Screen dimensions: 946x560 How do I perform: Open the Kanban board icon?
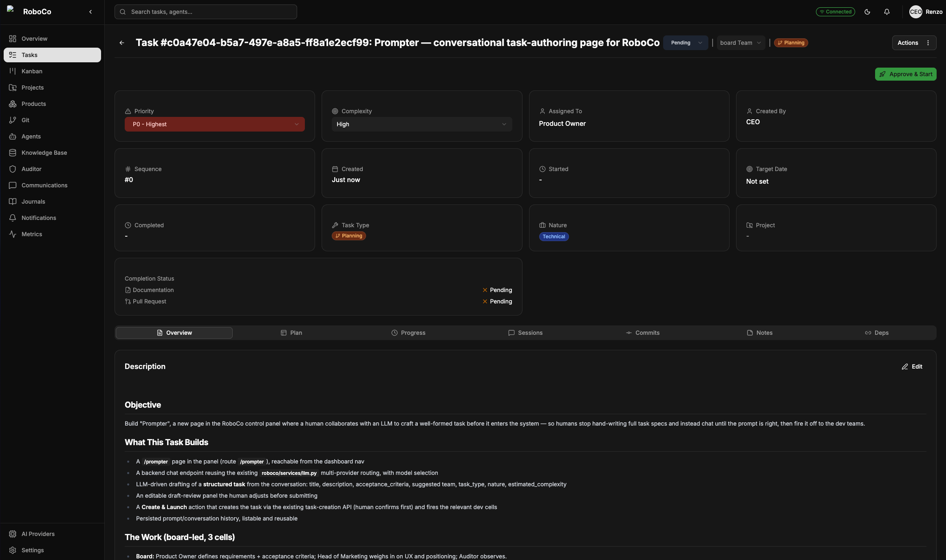coord(13,71)
